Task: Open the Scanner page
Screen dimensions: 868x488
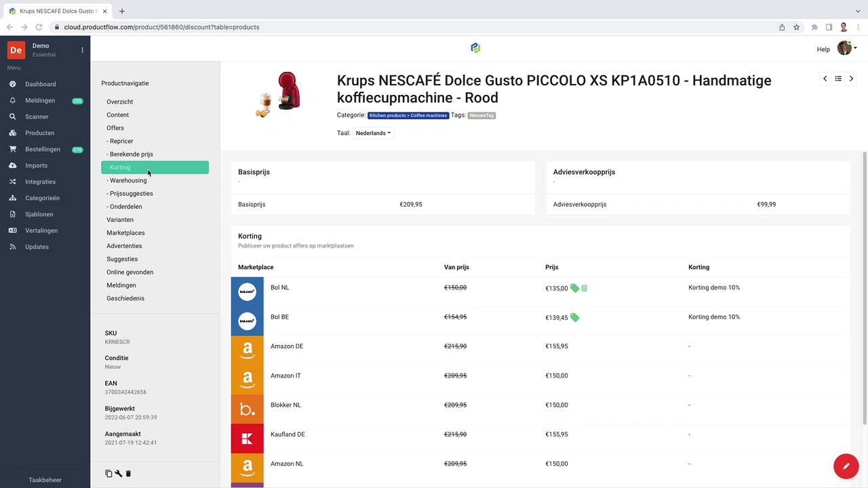Action: coord(37,117)
